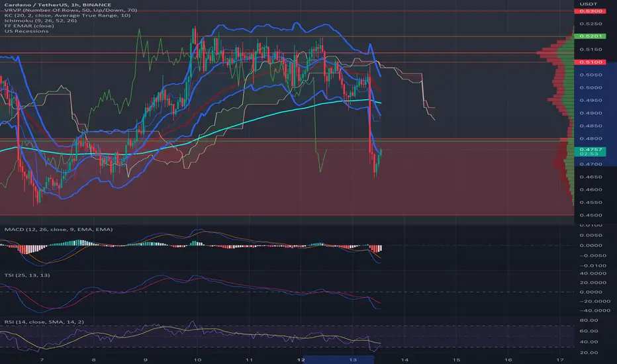Click date 13 on the time axis
Image resolution: width=617 pixels, height=364 pixels.
[x=353, y=359]
